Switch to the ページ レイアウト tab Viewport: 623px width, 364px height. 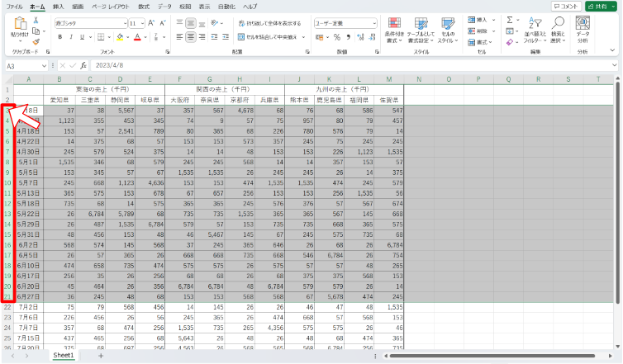click(111, 7)
